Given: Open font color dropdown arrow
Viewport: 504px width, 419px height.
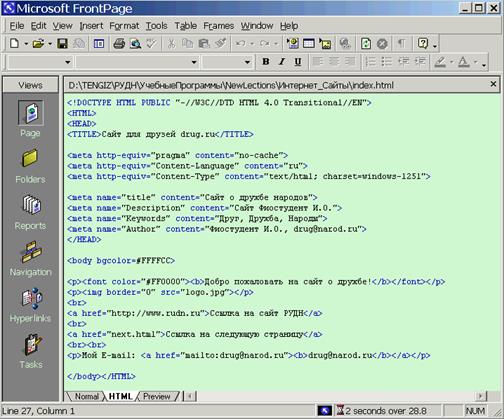Looking at the screenshot, I should [x=476, y=62].
